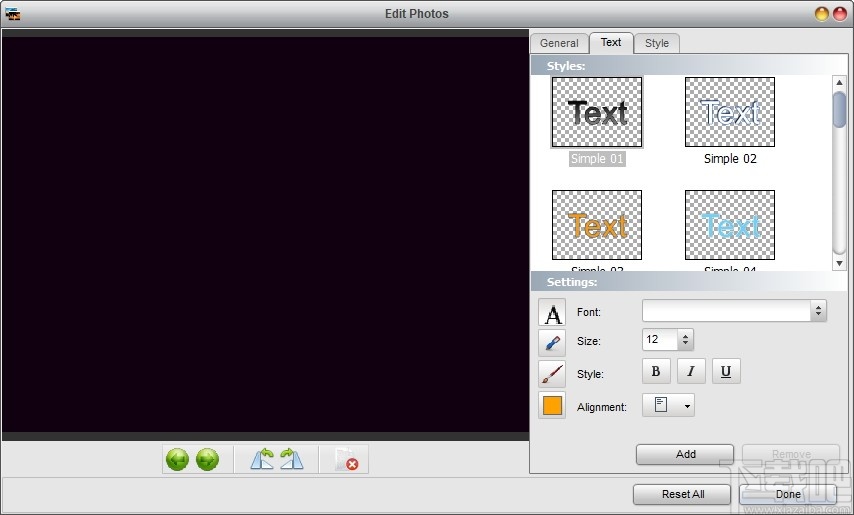This screenshot has width=854, height=515.
Task: Click the Size value field showing 12
Action: tap(660, 340)
